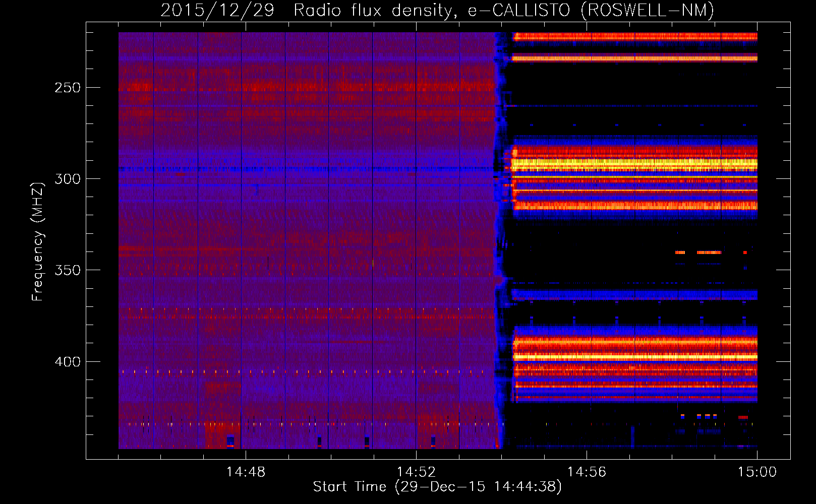Click the 'Frequency (MHZ)' axis title
The width and height of the screenshot is (816, 504).
[38, 242]
